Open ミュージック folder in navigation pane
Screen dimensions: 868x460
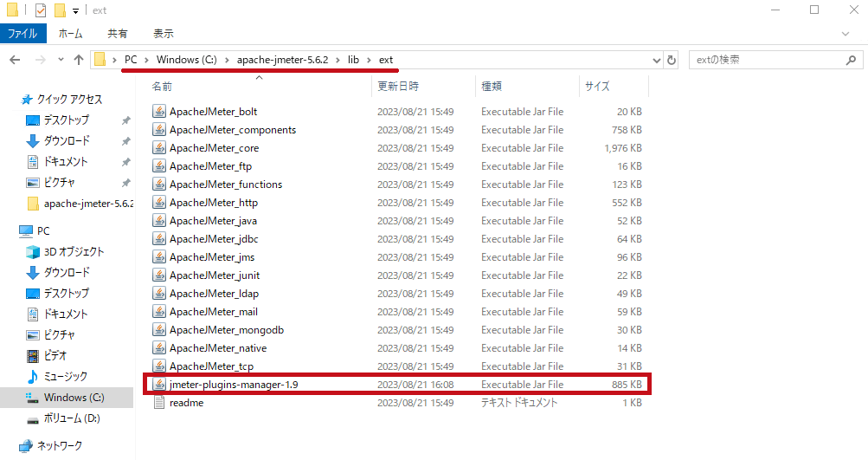tap(65, 376)
